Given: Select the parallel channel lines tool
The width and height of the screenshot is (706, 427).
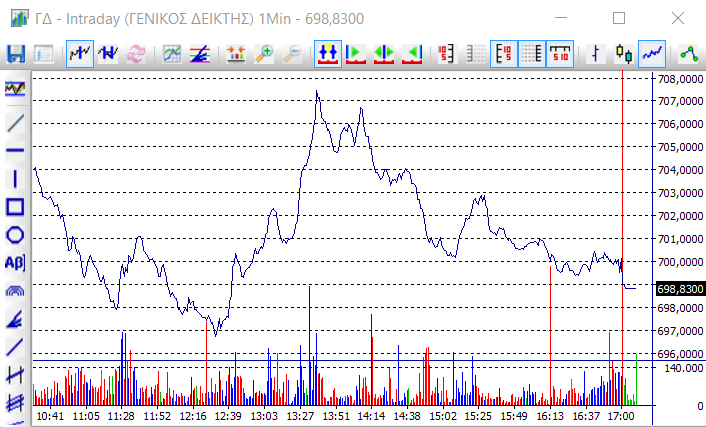Looking at the screenshot, I should pos(15,375).
